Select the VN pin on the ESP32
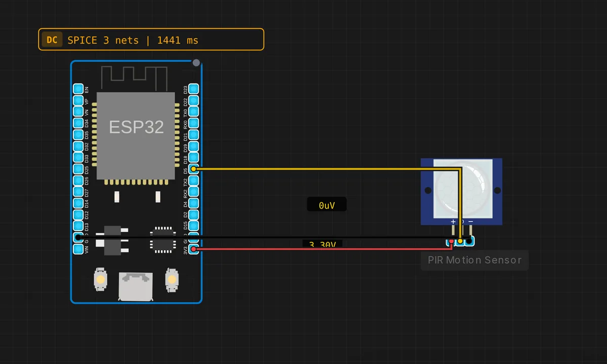Screen dimensions: 607x364 (x=78, y=112)
